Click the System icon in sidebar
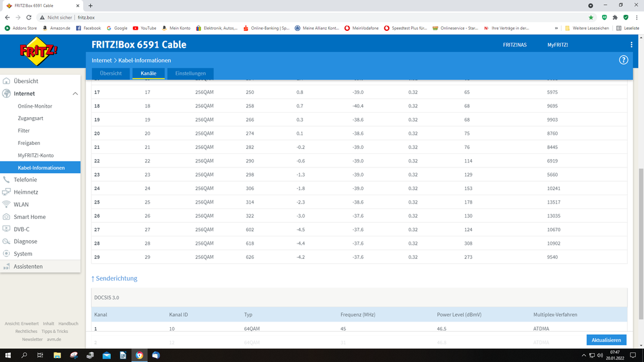This screenshot has height=362, width=644. (6, 253)
